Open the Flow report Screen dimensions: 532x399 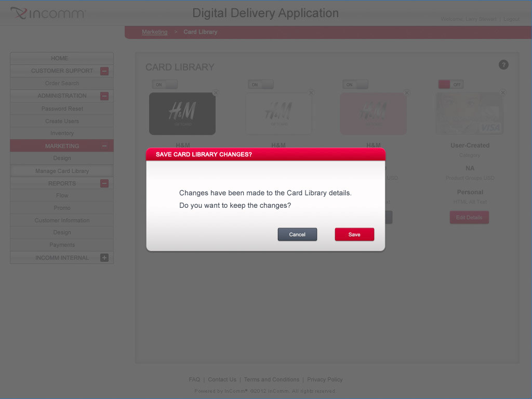62,195
